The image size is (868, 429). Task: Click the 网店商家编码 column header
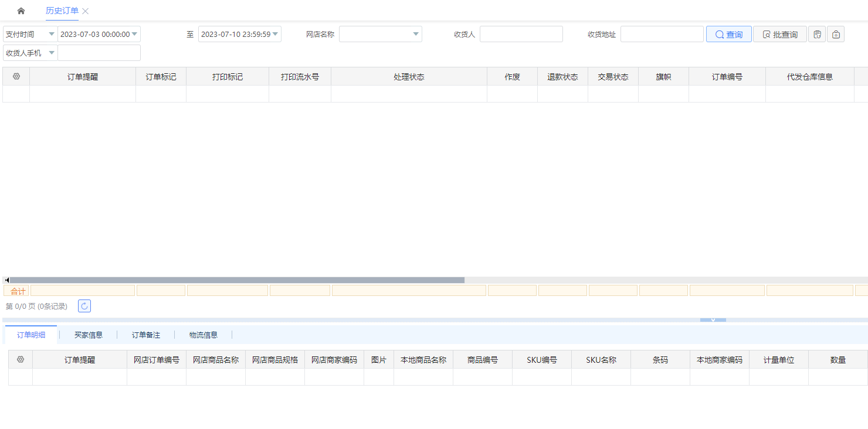pyautogui.click(x=334, y=360)
